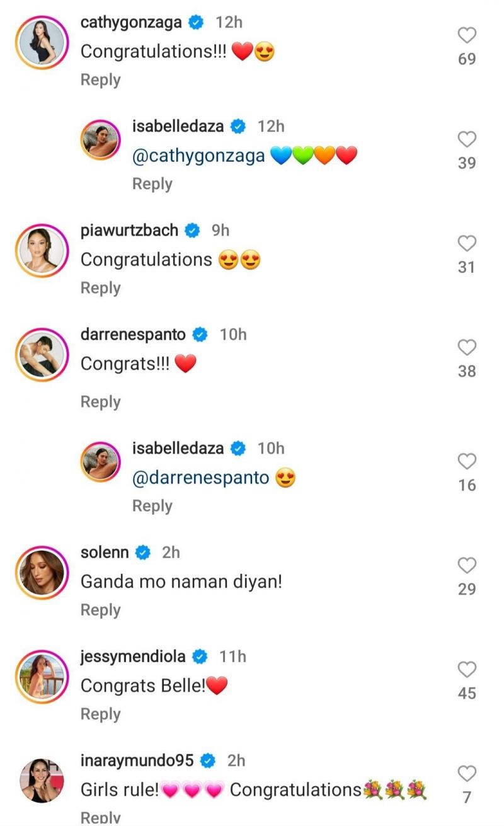Like cathygonzaga's Congratulations comment
The height and width of the screenshot is (826, 504).
tap(467, 36)
